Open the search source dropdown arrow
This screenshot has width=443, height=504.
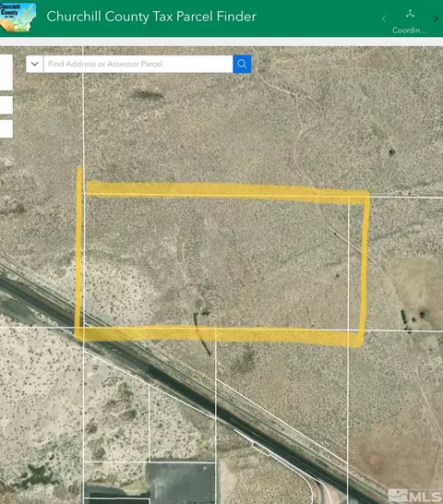(x=35, y=64)
